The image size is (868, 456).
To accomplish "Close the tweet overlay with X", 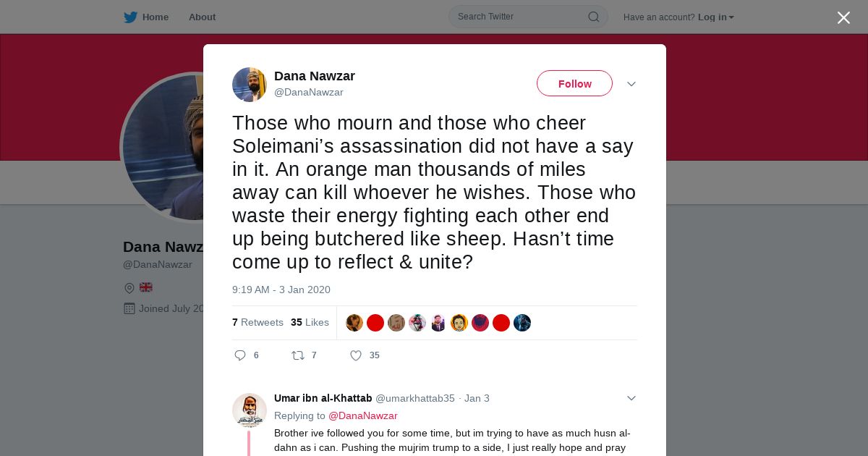I will pos(843,18).
